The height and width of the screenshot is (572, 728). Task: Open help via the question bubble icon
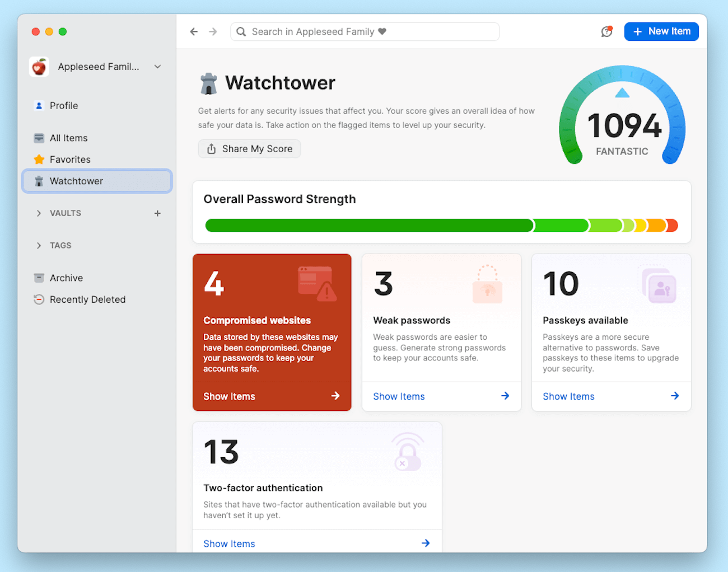[x=607, y=31]
